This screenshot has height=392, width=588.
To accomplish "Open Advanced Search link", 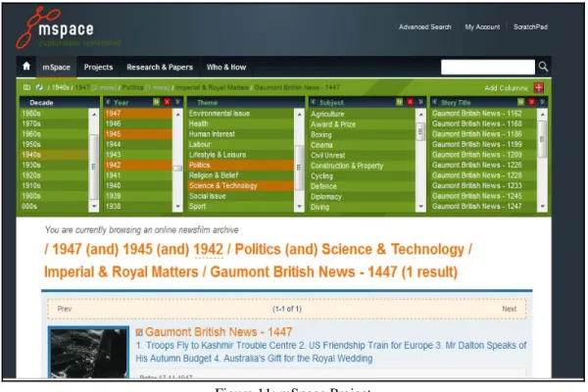I will point(425,27).
